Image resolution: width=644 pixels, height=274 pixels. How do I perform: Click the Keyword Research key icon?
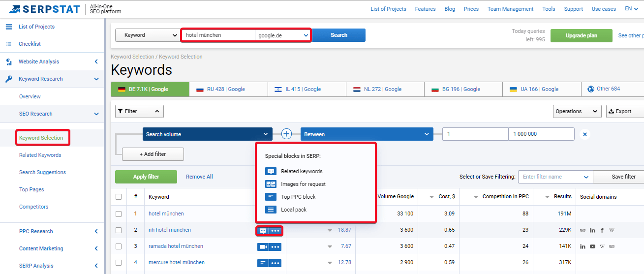coord(9,79)
